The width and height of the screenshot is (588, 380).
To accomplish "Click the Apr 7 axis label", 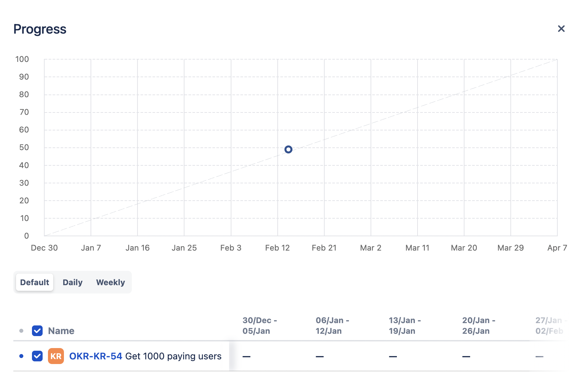I will click(557, 248).
